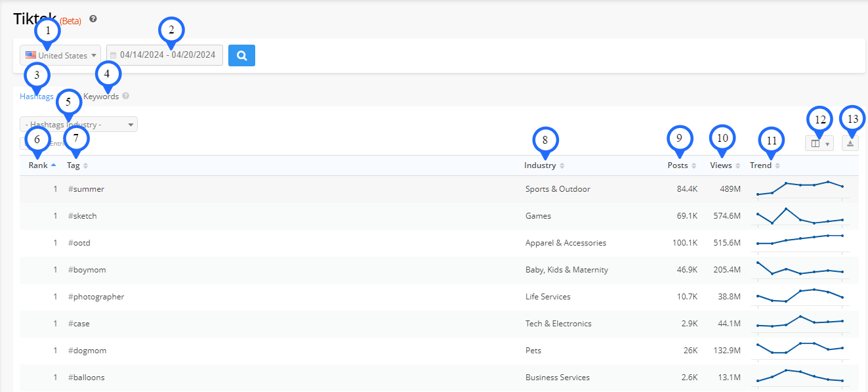868x392 pixels.
Task: Click the help icon beside Tiktok title
Action: coord(93,19)
